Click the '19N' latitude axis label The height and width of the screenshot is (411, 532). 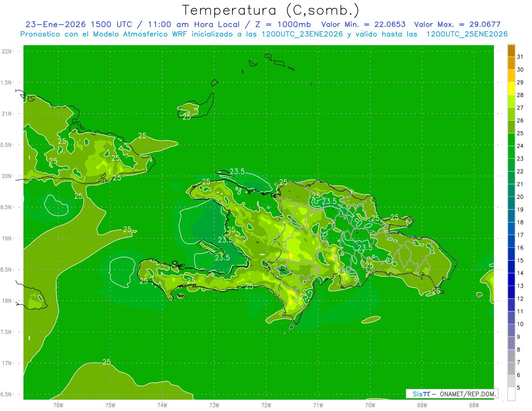click(x=7, y=239)
